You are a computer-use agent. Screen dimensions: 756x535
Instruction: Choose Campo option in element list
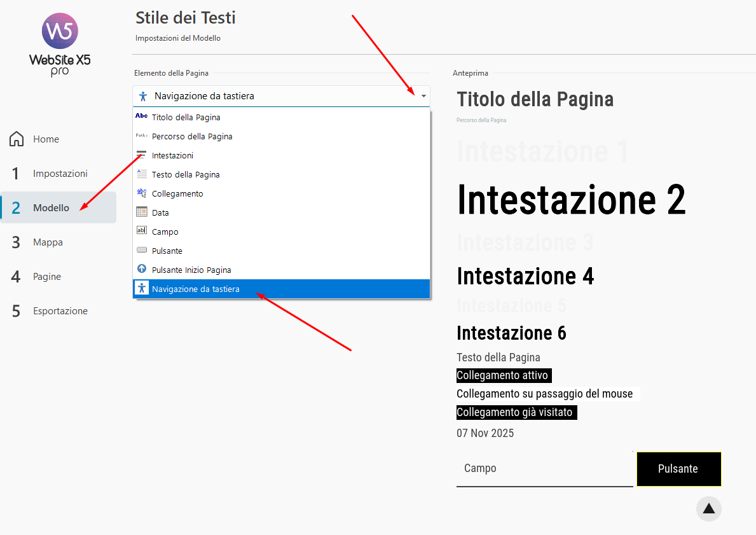point(165,232)
